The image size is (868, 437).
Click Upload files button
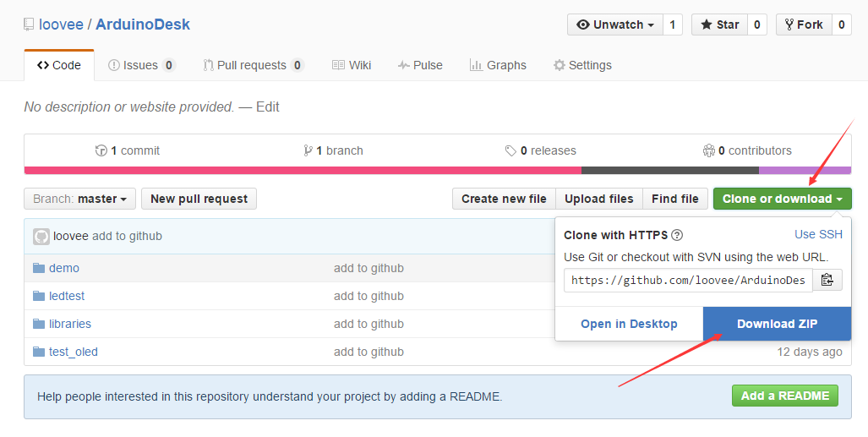[599, 199]
